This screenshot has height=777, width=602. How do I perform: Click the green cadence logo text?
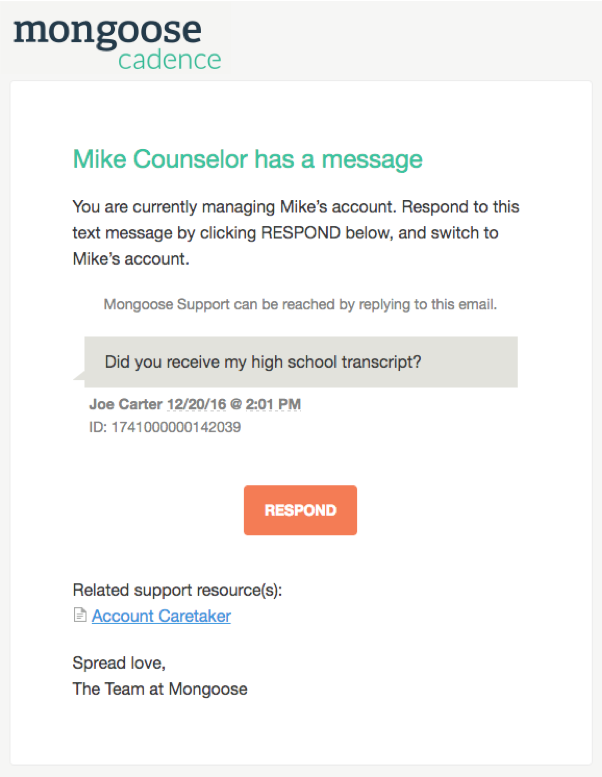[x=169, y=60]
